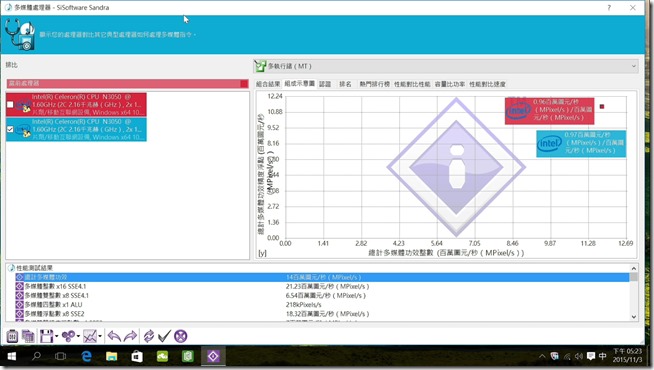Open the 多執行緒 (MT) dropdown
Screen dimensions: 654x370
click(x=445, y=66)
